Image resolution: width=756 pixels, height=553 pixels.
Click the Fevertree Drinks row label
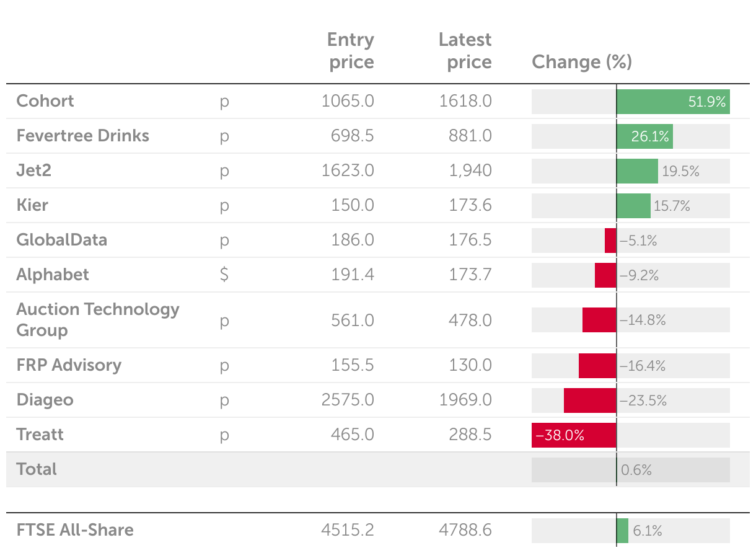pos(83,136)
